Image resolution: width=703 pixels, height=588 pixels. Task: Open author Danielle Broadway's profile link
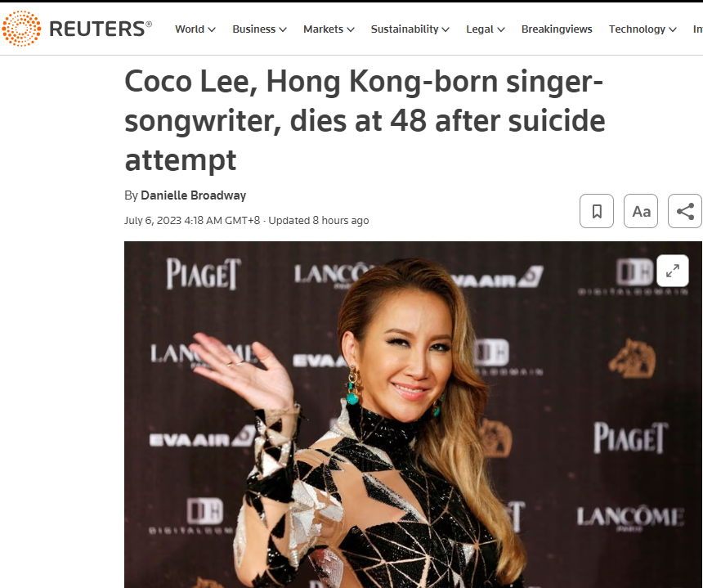193,195
